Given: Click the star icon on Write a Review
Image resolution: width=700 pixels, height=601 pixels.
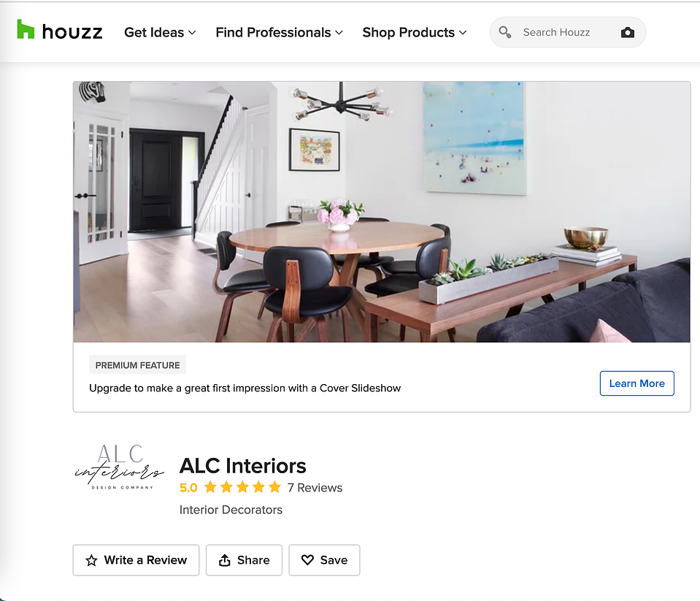Looking at the screenshot, I should pos(91,560).
